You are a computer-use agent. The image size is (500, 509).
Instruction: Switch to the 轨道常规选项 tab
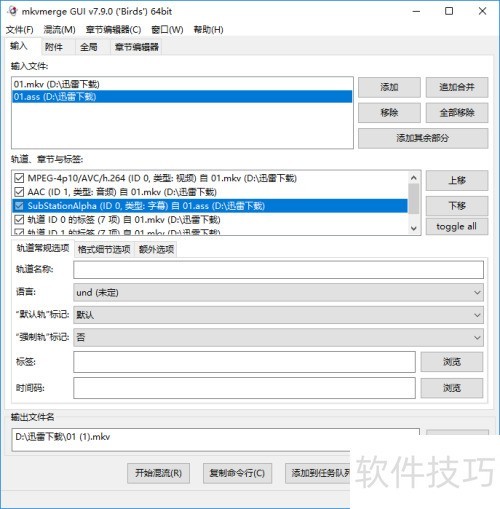point(43,248)
